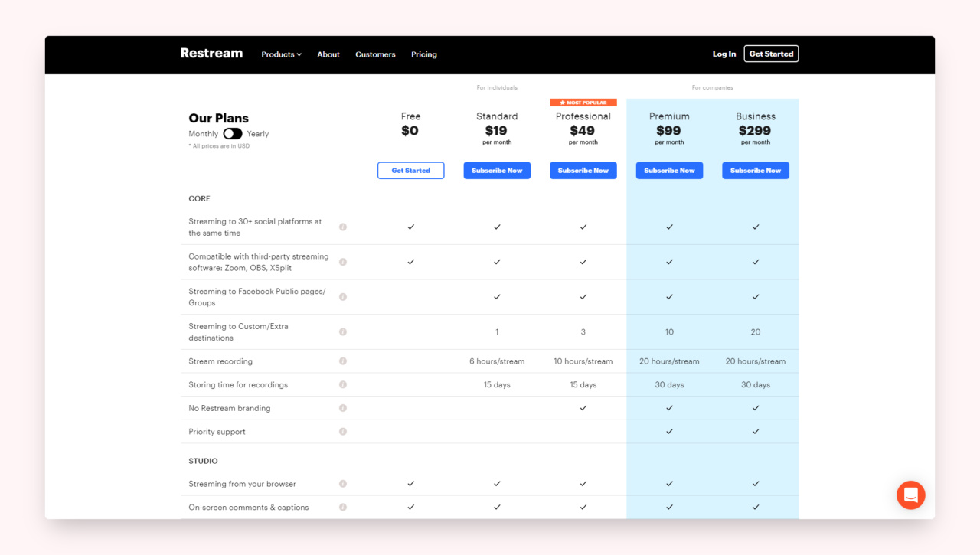Click info icon for On-screen comments & captions
Viewport: 980px width, 555px height.
tap(343, 508)
